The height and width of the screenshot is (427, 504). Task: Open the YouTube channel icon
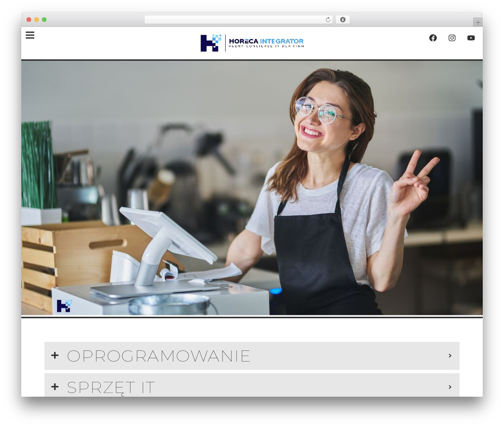(471, 38)
